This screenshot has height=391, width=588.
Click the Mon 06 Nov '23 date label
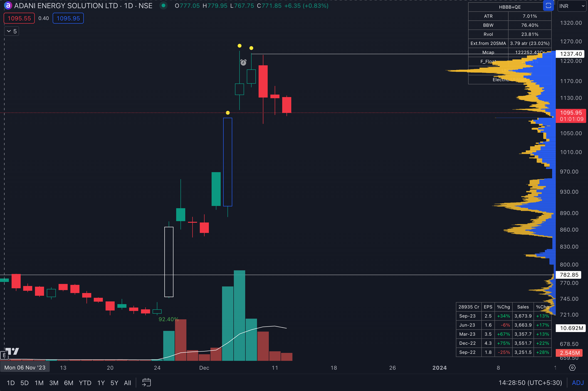click(25, 368)
